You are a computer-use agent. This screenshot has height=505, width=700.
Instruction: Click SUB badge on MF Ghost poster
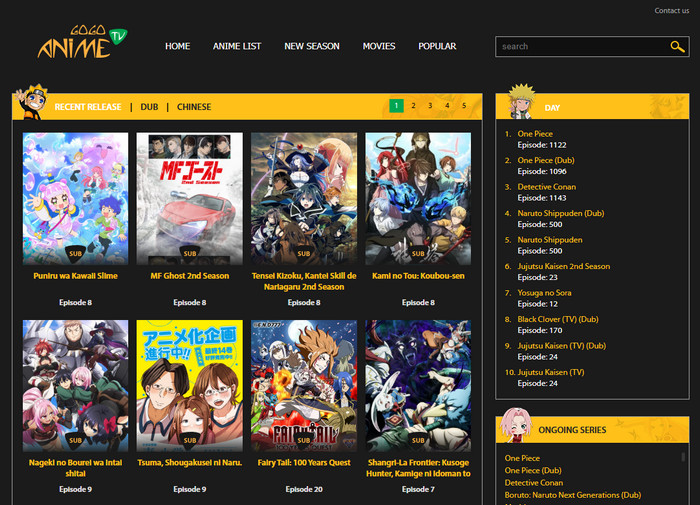(x=190, y=253)
